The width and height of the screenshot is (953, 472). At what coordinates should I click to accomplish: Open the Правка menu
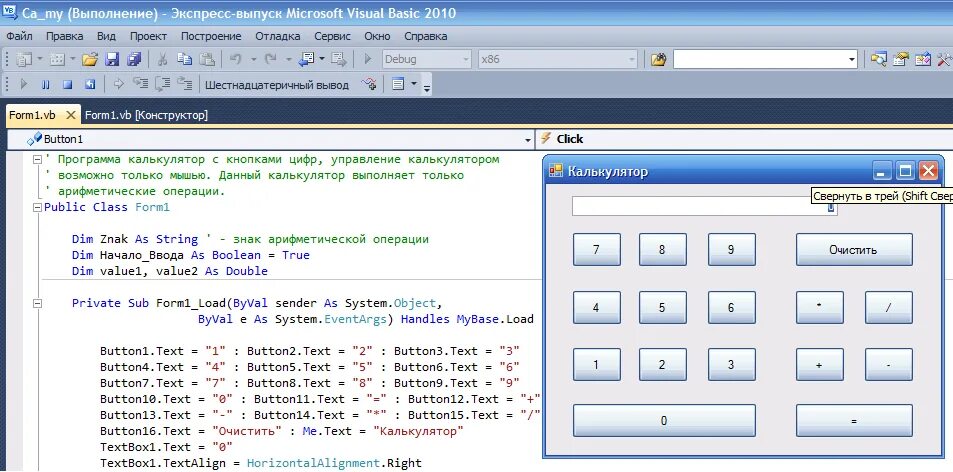click(x=64, y=36)
